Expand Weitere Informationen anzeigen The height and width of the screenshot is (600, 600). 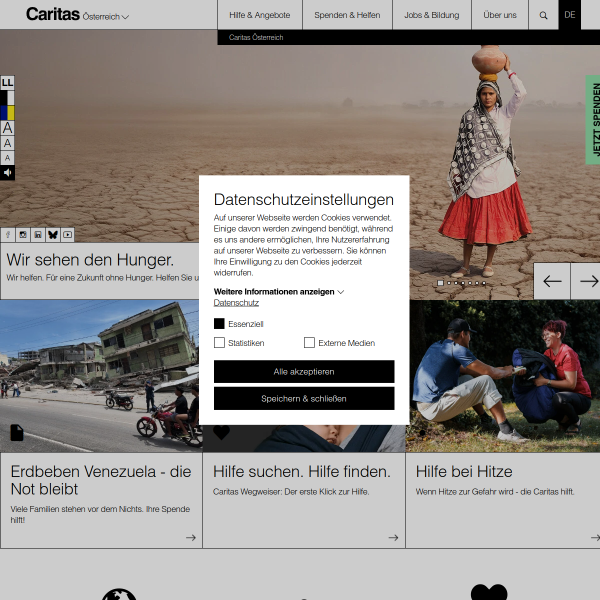click(279, 292)
